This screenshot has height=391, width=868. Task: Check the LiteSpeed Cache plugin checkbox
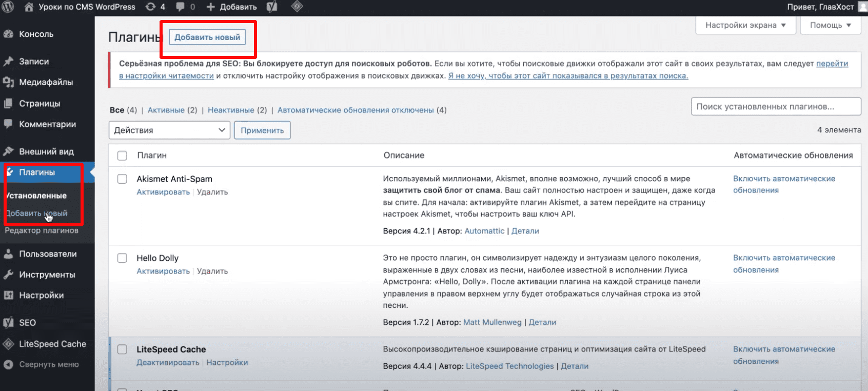click(122, 349)
